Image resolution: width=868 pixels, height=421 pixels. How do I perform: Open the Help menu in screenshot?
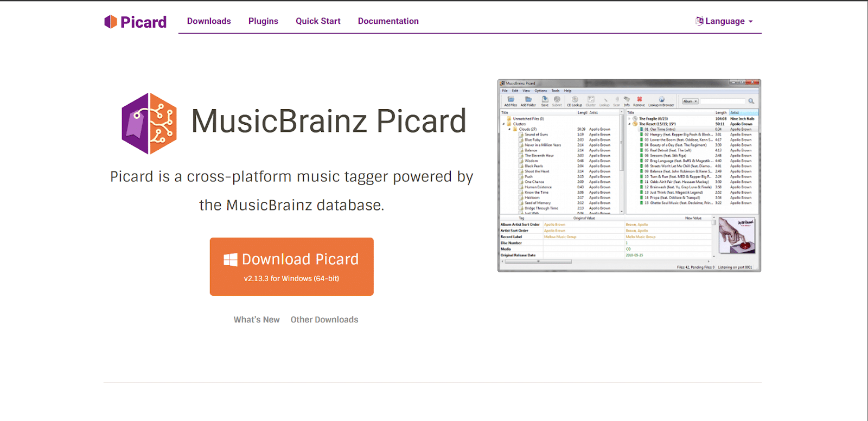tap(567, 91)
